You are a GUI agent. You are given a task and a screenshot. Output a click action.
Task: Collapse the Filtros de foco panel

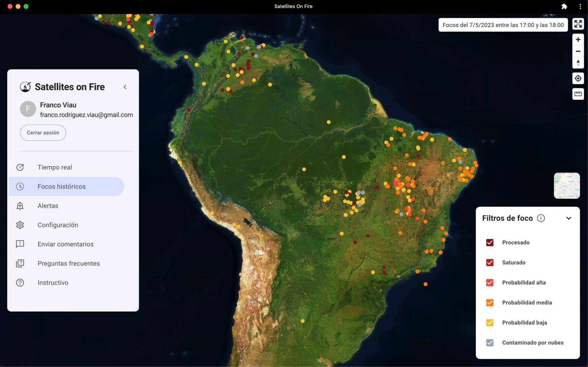point(569,219)
